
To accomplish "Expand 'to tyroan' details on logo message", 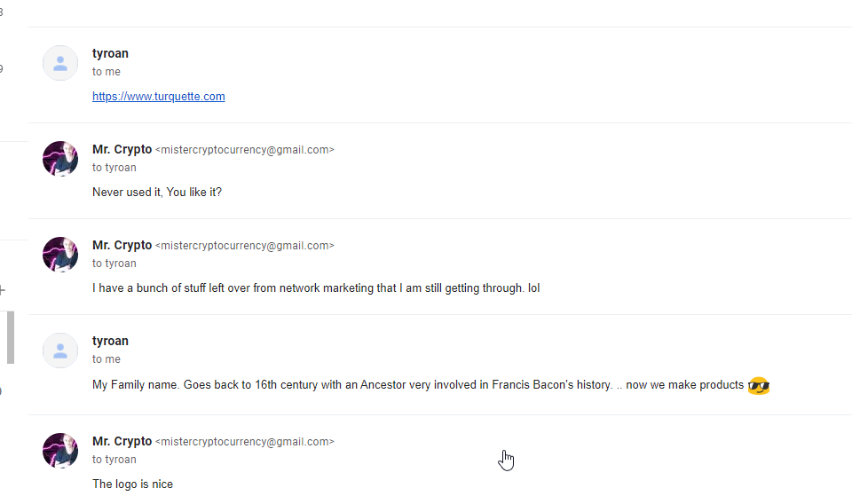I will [114, 459].
